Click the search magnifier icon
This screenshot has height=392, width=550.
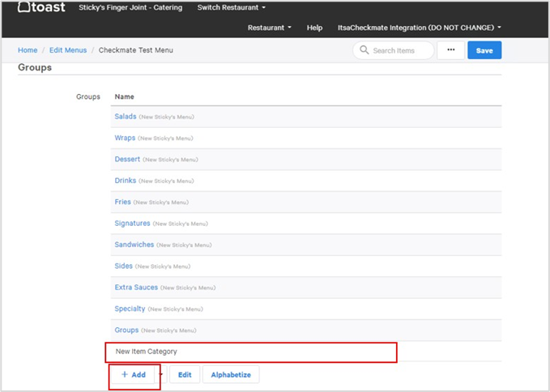[364, 50]
